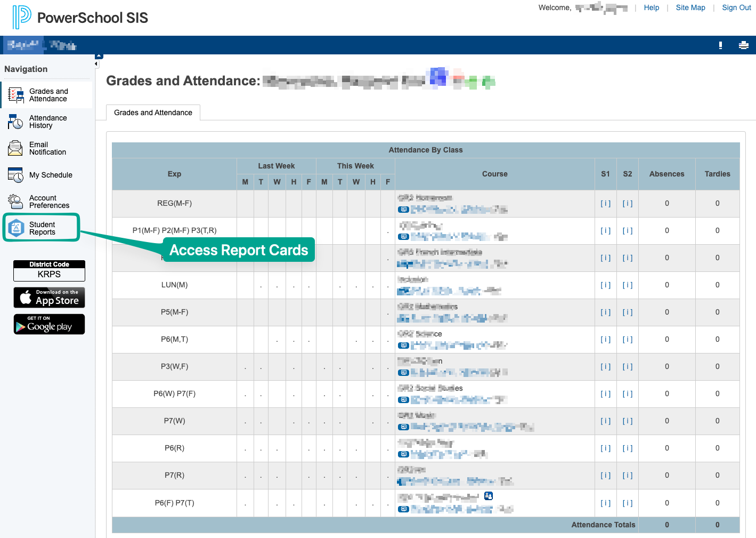Open the Help link at top
This screenshot has height=538, width=756.
coord(651,7)
